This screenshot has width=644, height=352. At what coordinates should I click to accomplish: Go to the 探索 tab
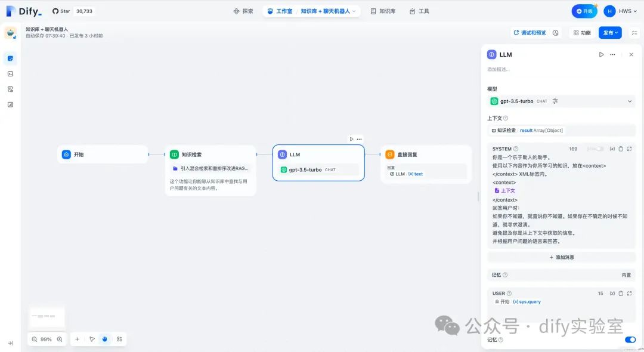point(243,11)
